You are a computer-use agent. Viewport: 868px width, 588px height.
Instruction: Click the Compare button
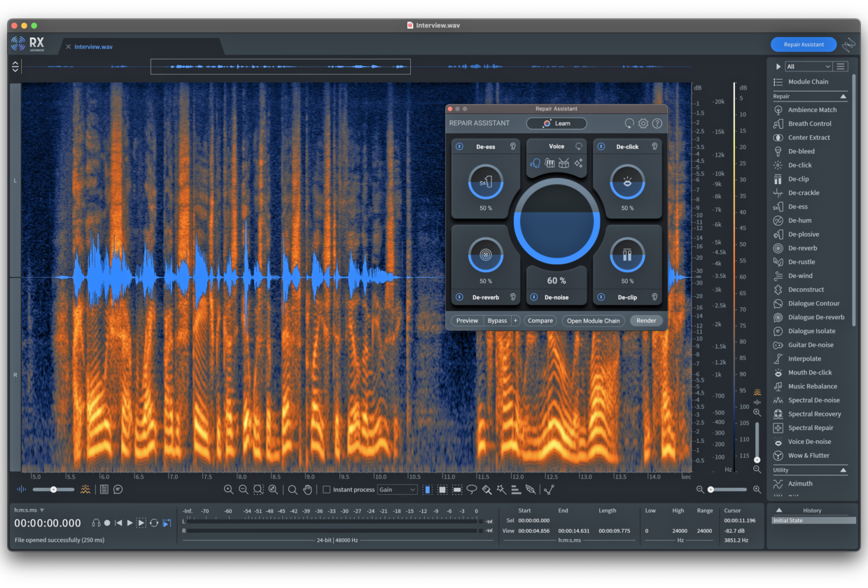540,321
